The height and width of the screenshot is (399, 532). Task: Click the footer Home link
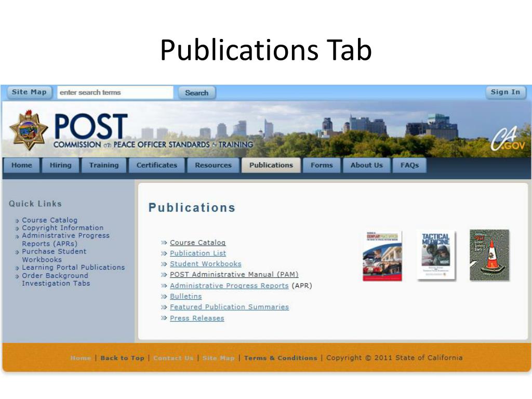tap(81, 358)
